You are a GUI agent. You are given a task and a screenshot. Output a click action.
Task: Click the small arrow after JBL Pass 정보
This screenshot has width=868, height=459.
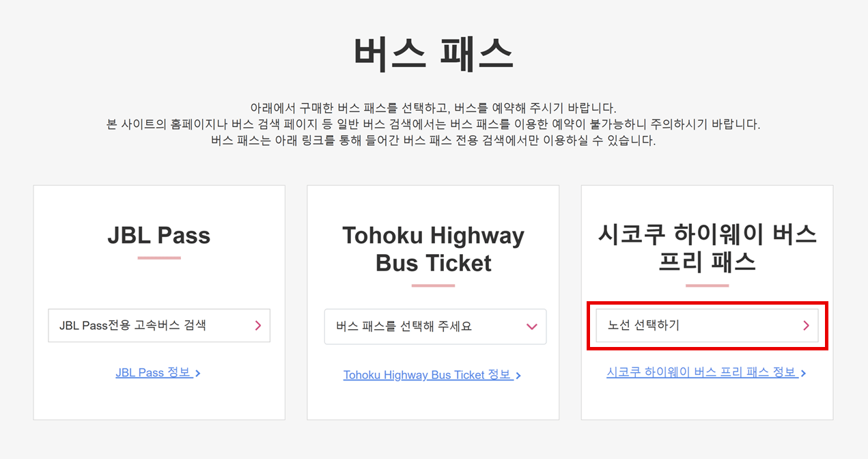[197, 374]
